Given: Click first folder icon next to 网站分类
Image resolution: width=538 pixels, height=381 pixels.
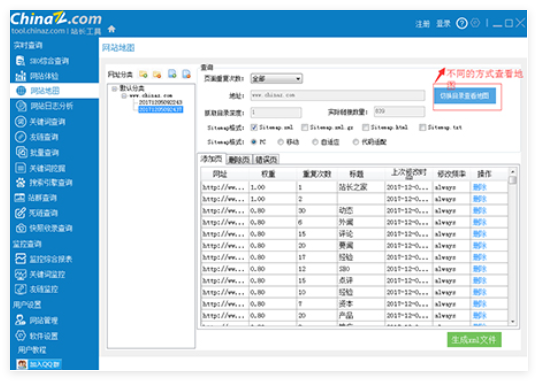Looking at the screenshot, I should coord(143,74).
